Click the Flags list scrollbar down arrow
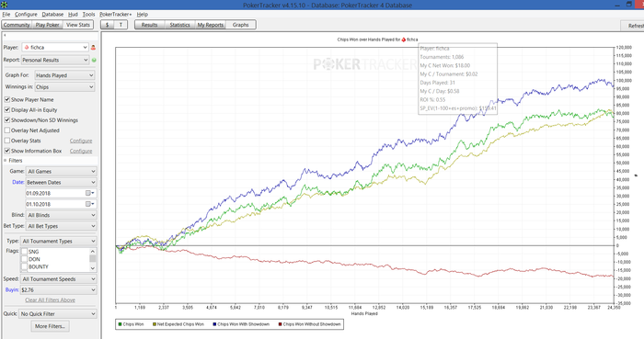 (92, 268)
